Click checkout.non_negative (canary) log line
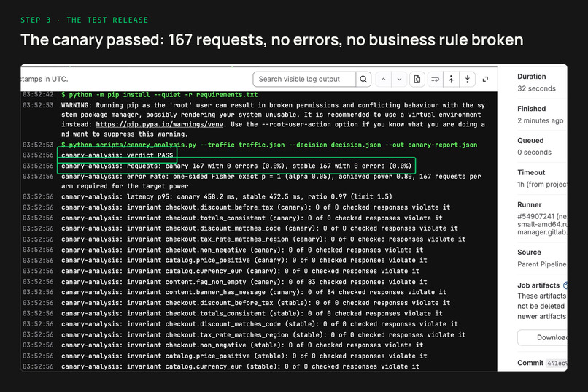 (x=242, y=250)
